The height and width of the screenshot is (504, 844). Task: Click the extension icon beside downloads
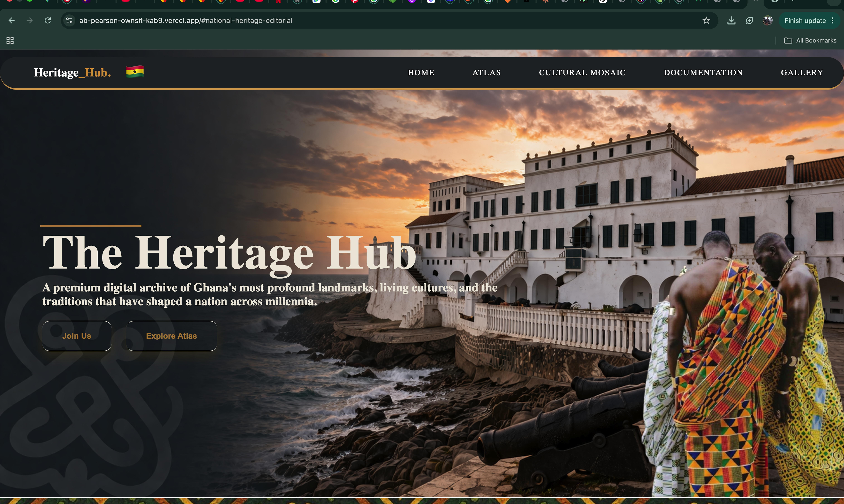coord(749,20)
